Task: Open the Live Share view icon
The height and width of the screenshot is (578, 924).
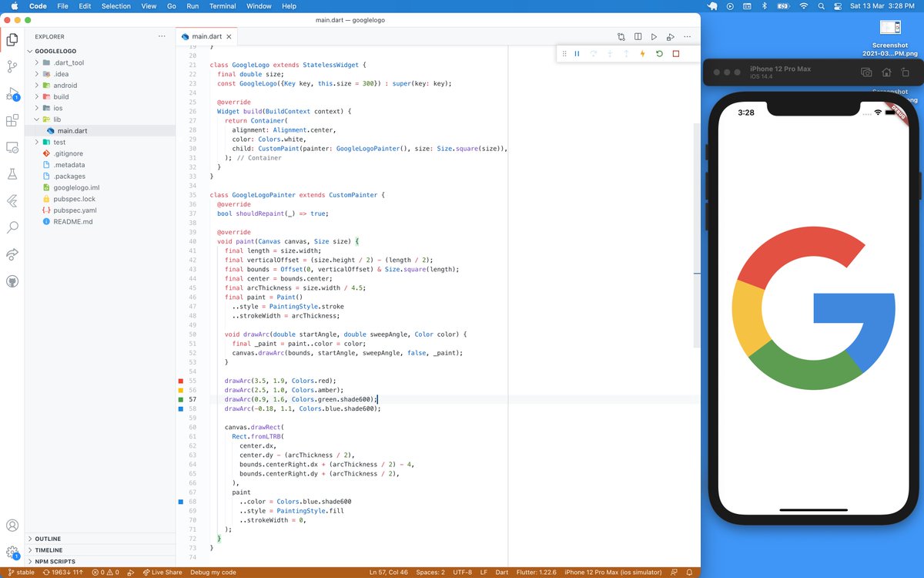Action: click(12, 254)
